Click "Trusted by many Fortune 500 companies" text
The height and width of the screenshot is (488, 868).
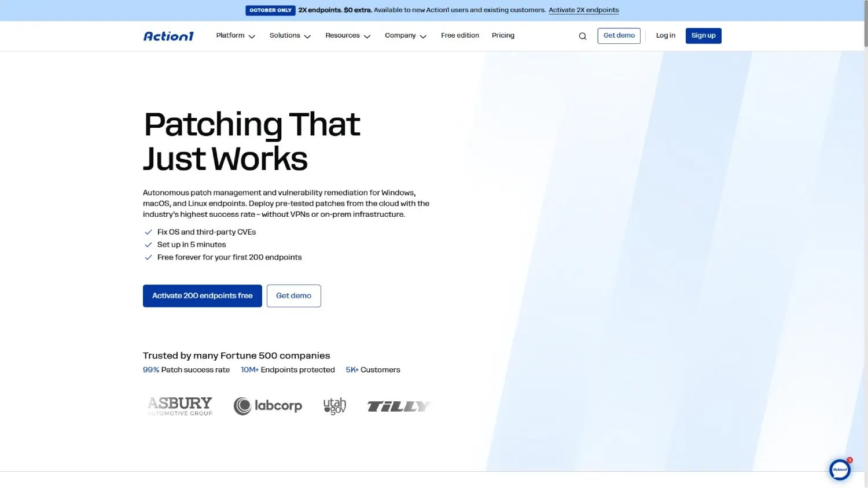pos(237,356)
